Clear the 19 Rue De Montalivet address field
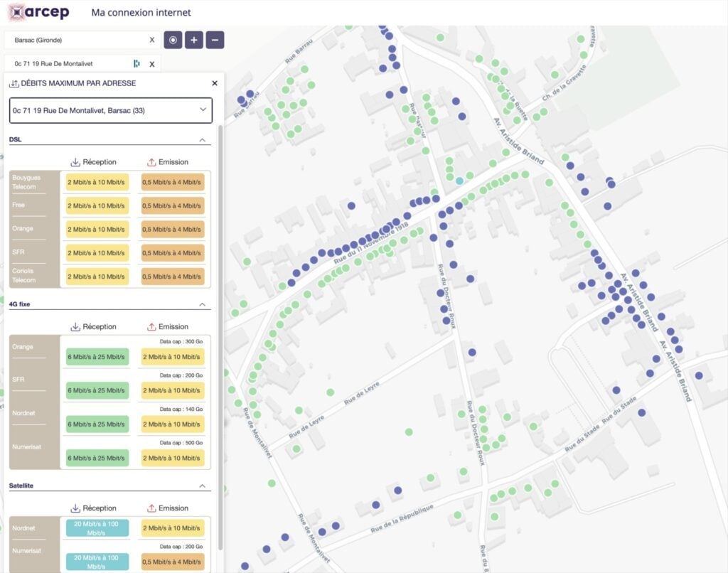728x573 pixels. click(152, 64)
